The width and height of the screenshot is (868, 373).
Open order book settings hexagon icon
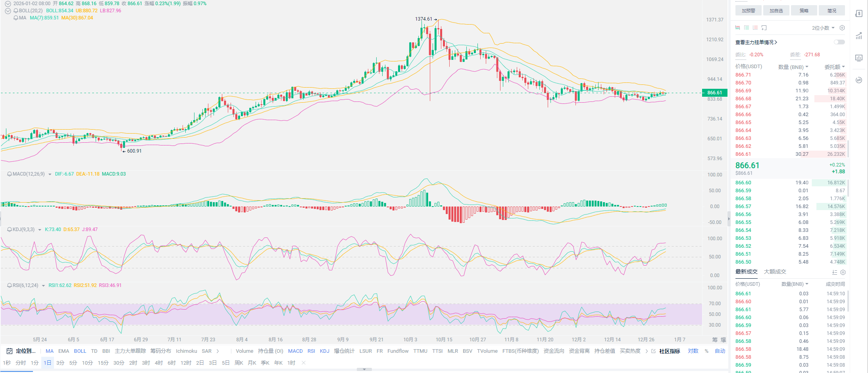(842, 28)
